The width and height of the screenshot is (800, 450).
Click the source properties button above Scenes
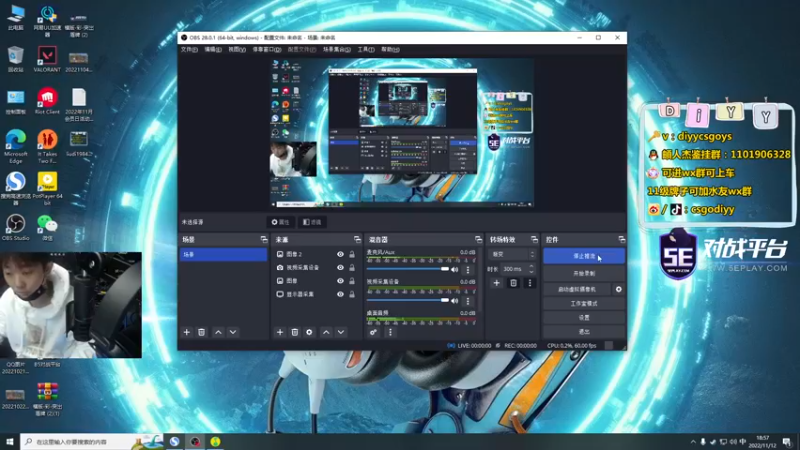[x=281, y=222]
